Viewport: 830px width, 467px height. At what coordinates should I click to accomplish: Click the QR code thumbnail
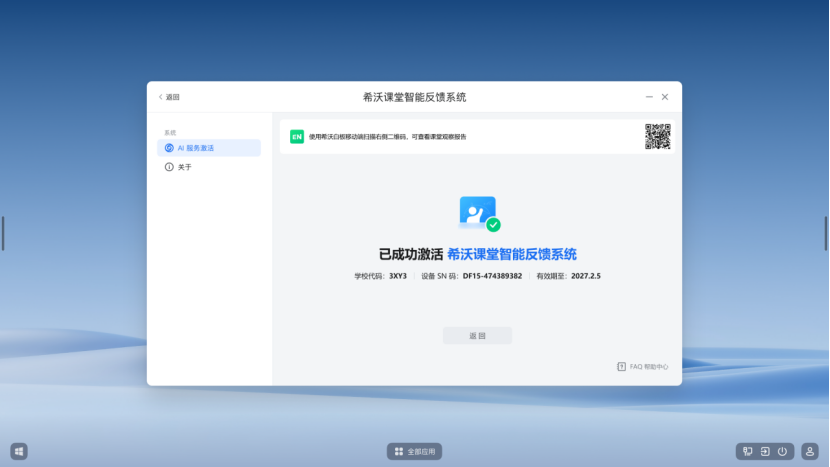tap(657, 136)
